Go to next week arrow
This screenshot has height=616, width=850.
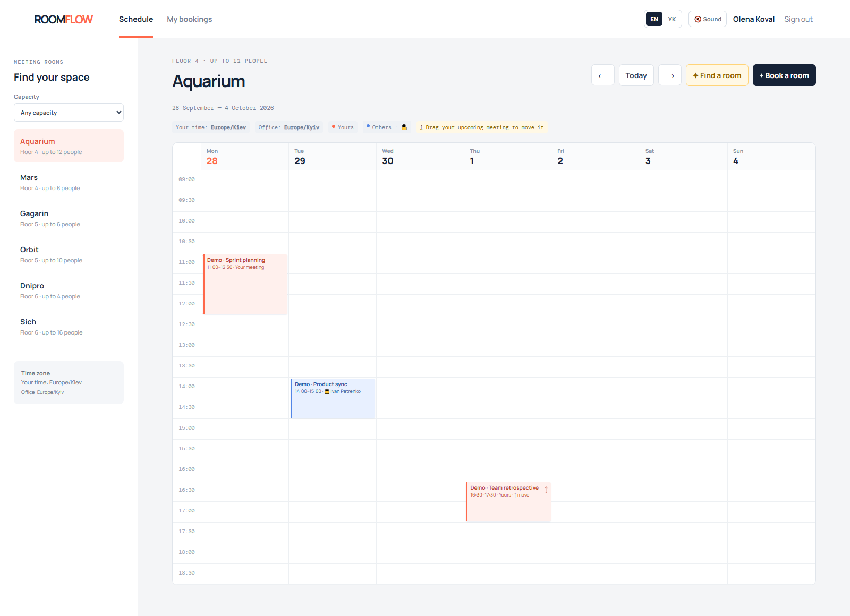tap(670, 75)
